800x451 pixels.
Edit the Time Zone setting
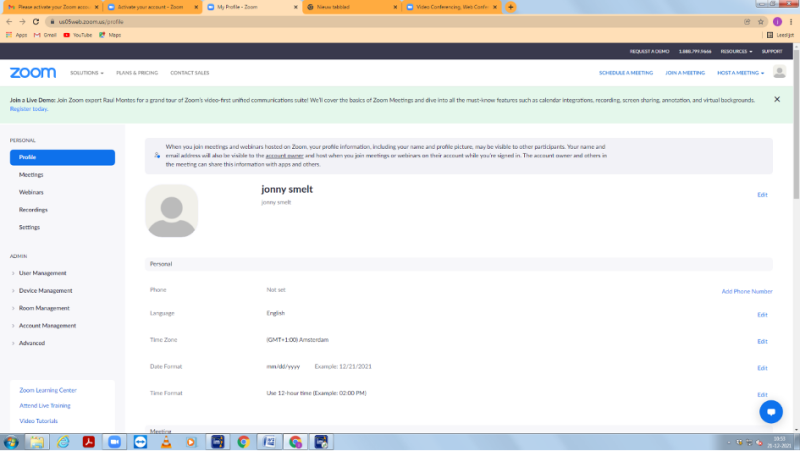point(762,341)
